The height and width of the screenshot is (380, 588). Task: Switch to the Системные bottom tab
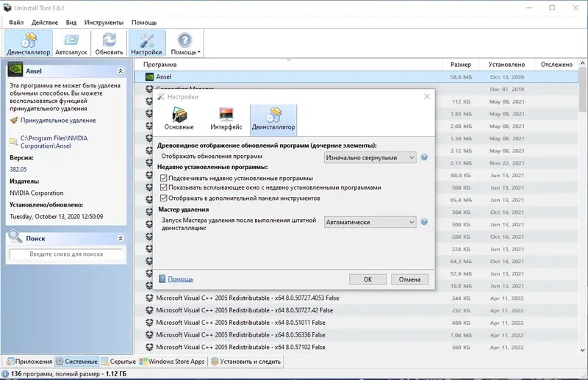[x=77, y=362]
